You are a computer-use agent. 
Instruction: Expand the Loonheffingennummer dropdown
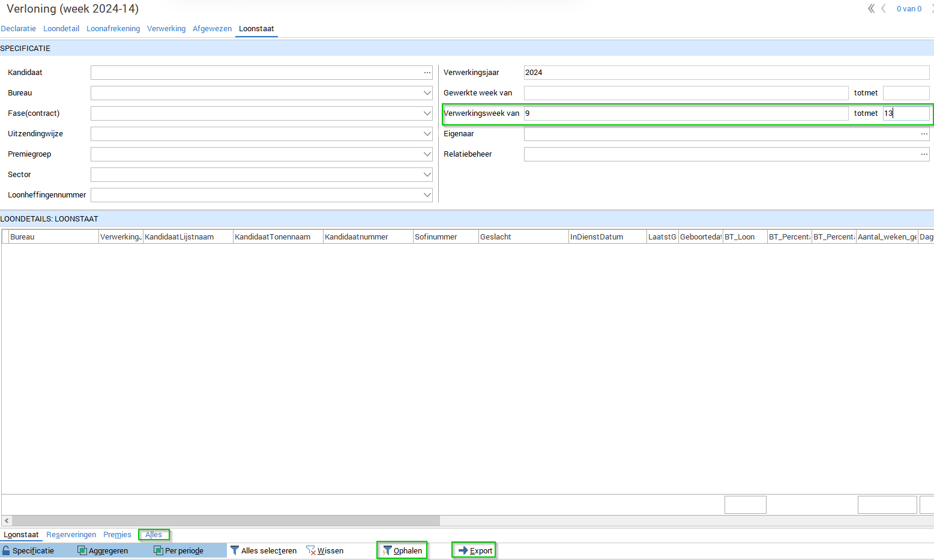427,195
